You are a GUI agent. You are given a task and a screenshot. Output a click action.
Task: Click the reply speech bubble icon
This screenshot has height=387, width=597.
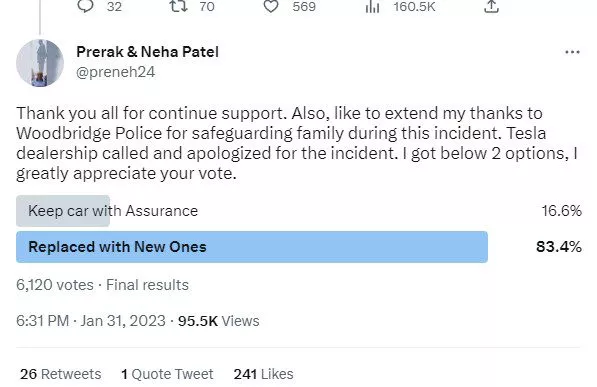click(x=85, y=6)
